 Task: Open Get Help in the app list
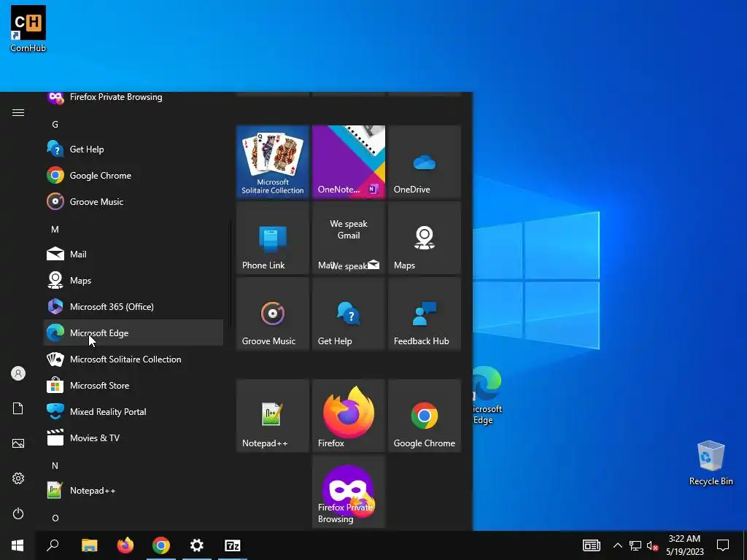[133, 149]
